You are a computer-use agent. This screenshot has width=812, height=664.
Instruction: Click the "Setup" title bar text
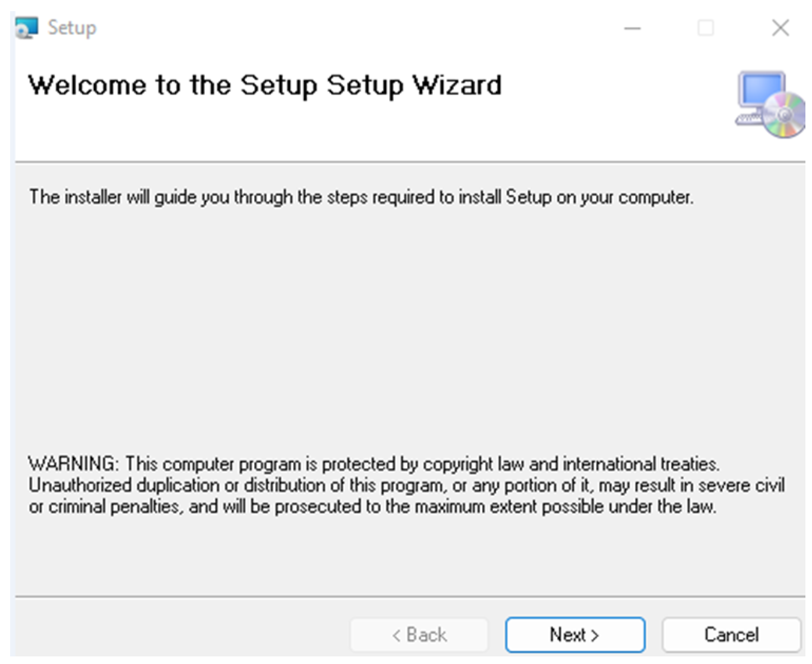coord(72,28)
